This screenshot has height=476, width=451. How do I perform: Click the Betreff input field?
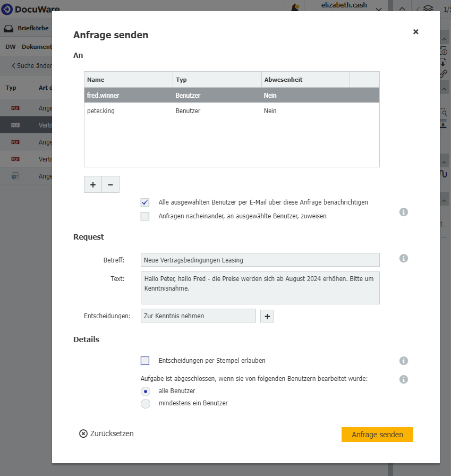pyautogui.click(x=260, y=260)
